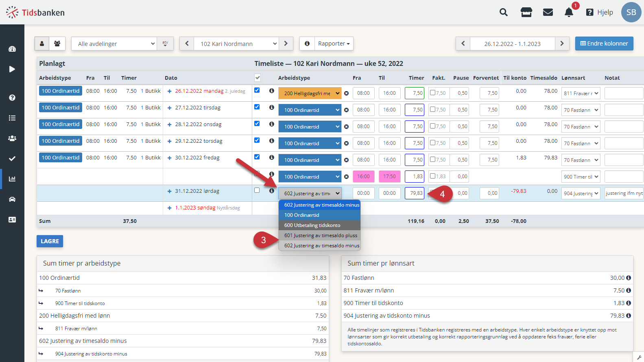Screen dimensions: 644x362
Task: Go to next week arrow
Action: [562, 44]
